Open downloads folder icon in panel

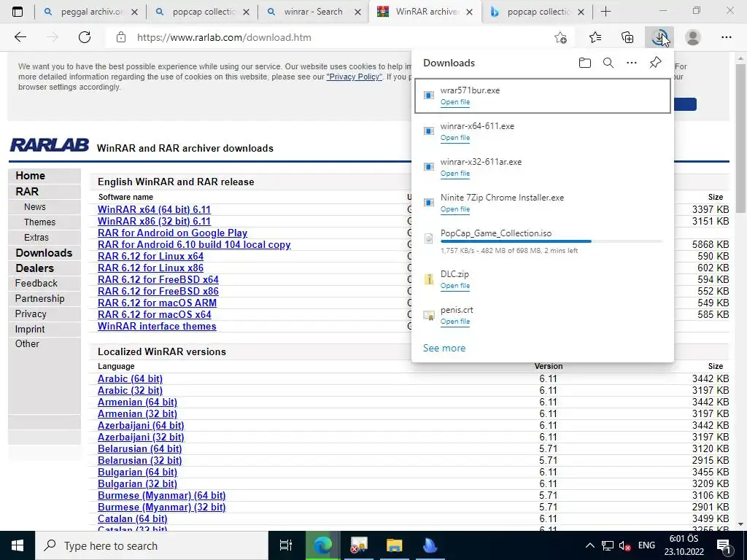coord(584,63)
